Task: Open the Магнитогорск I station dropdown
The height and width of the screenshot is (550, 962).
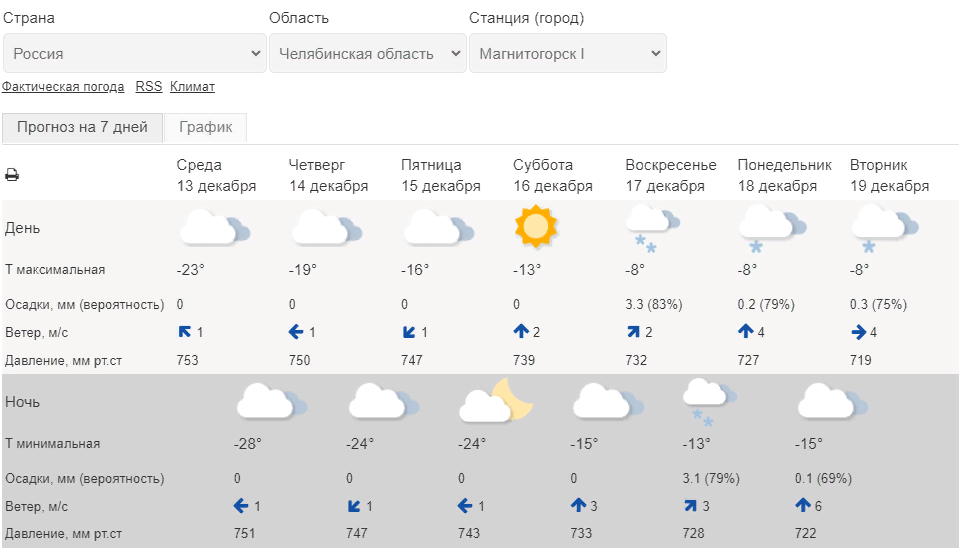Action: click(567, 53)
